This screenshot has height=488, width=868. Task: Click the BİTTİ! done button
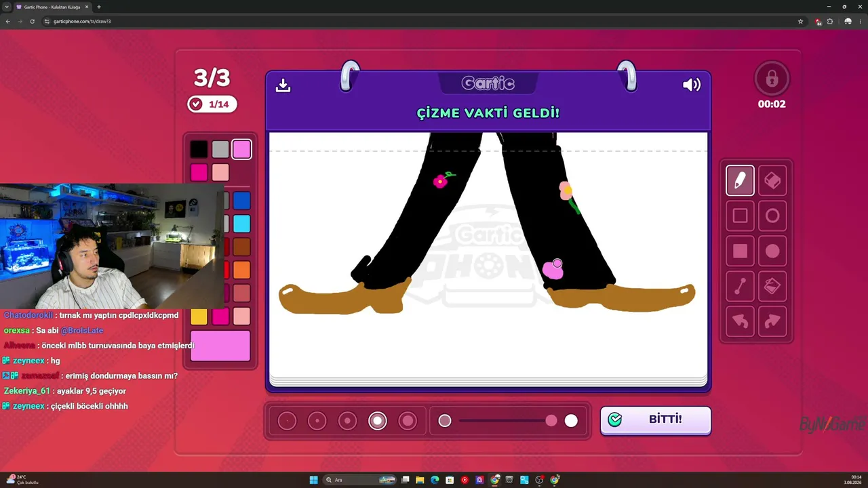[x=656, y=420]
